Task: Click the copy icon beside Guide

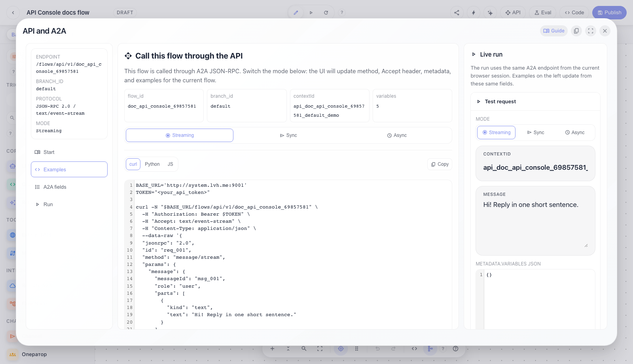Action: tap(576, 31)
